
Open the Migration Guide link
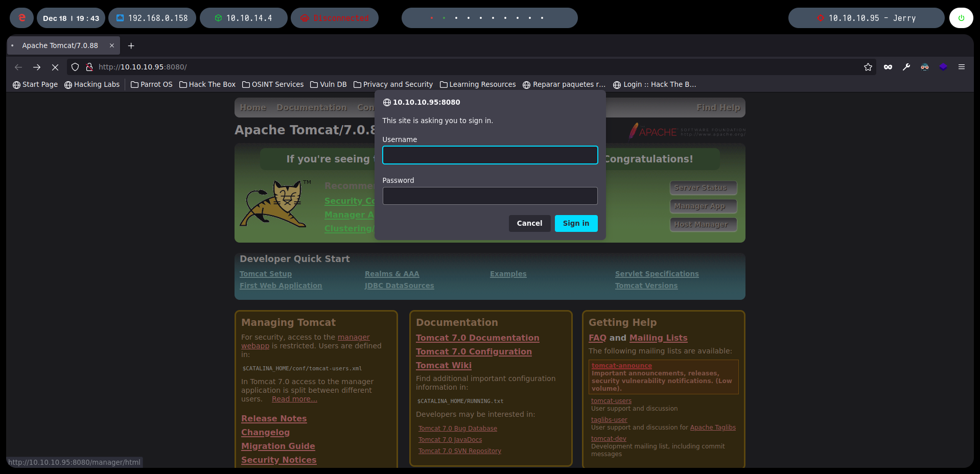[278, 446]
